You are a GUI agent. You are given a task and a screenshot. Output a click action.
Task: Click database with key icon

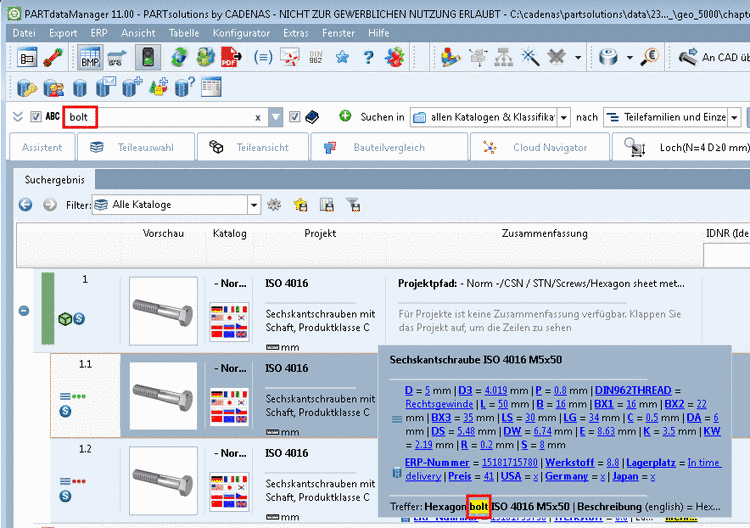(27, 88)
